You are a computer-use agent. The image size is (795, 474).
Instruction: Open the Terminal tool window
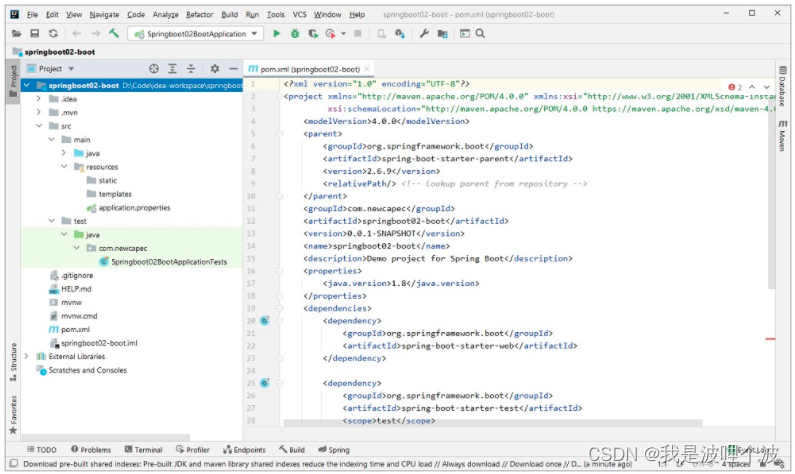tap(143, 450)
